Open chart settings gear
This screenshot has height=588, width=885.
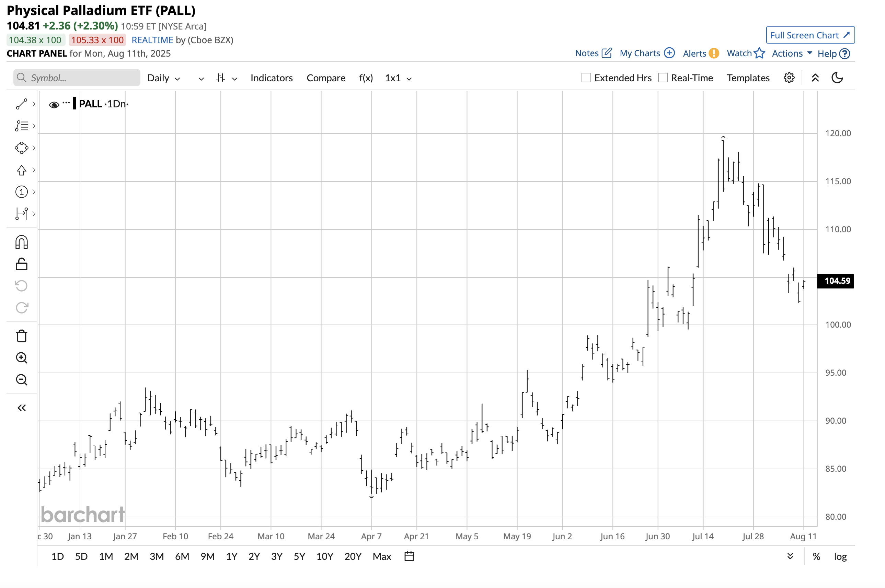(x=789, y=78)
